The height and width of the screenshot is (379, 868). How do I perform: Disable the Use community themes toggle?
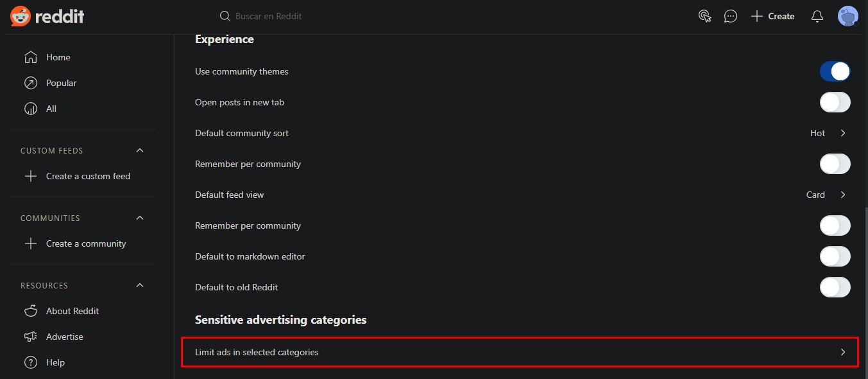pyautogui.click(x=835, y=71)
